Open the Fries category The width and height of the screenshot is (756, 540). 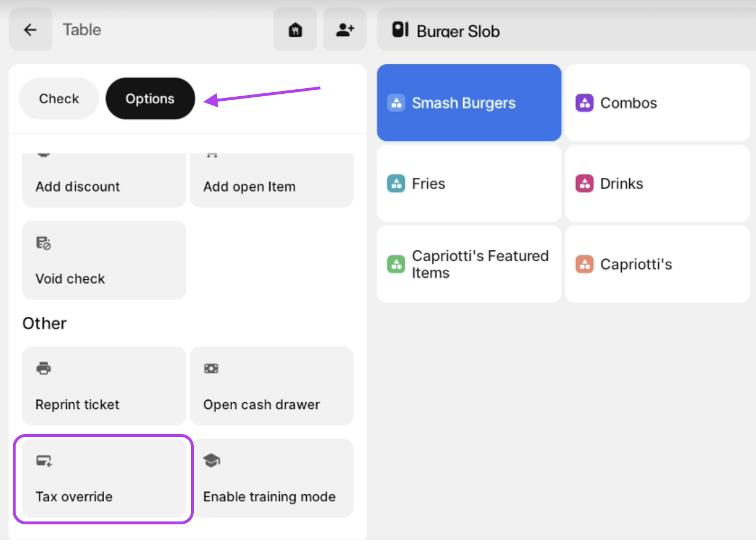[x=469, y=184]
